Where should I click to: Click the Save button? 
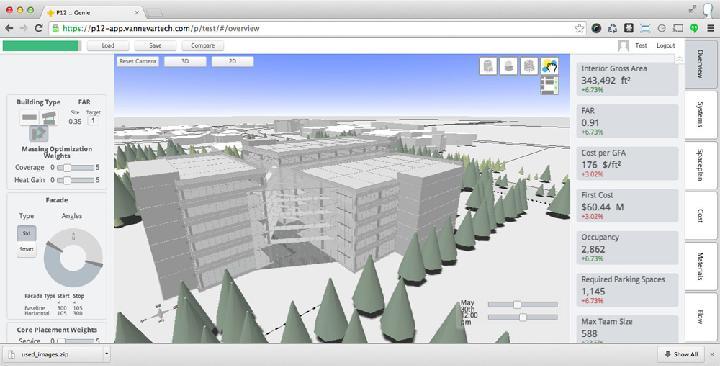click(x=155, y=45)
